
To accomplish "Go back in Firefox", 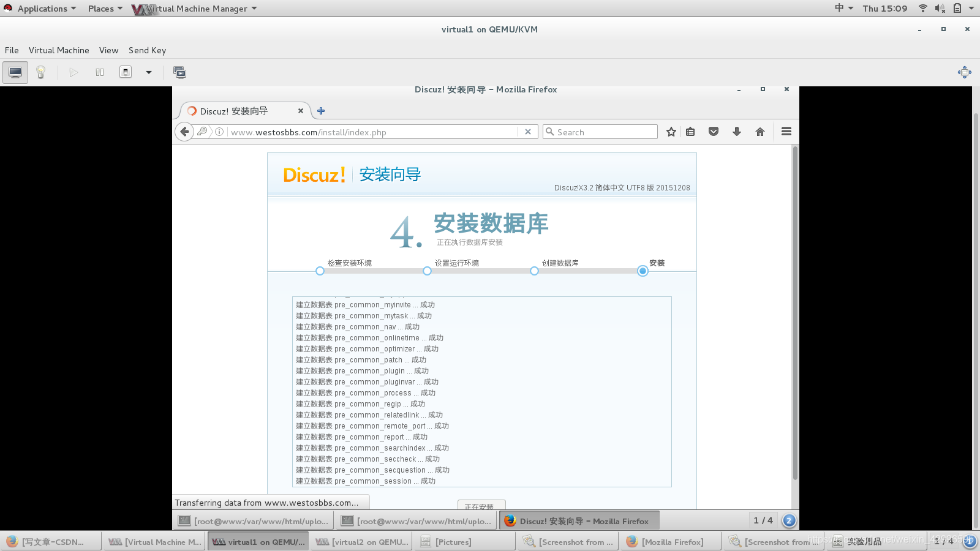I will click(x=184, y=132).
